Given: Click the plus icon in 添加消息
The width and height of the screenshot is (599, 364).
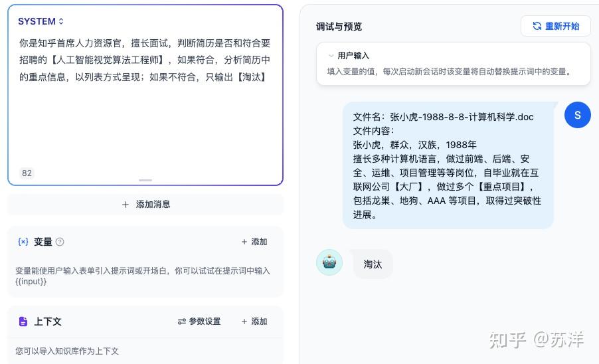Looking at the screenshot, I should tap(126, 205).
